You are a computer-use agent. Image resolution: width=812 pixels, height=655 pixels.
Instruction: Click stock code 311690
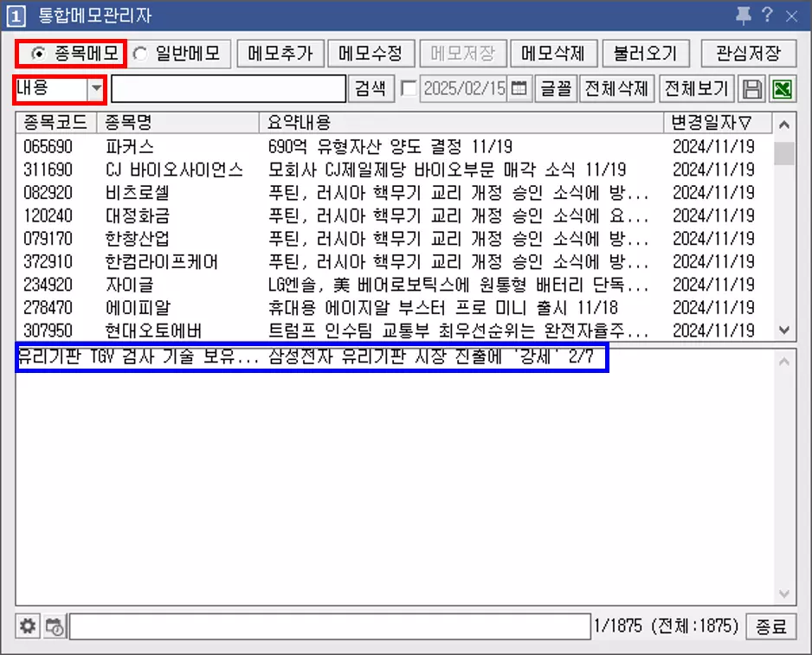(48, 170)
